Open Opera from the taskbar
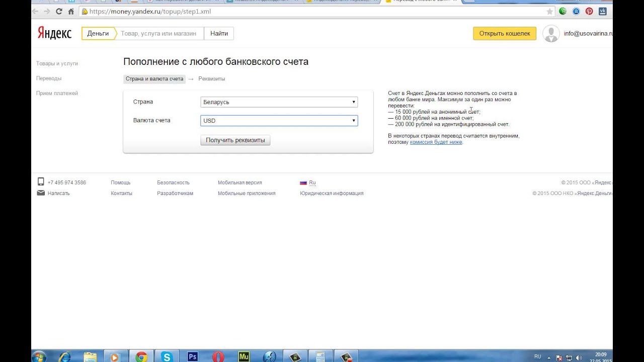Image resolution: width=644 pixels, height=362 pixels. [x=218, y=356]
